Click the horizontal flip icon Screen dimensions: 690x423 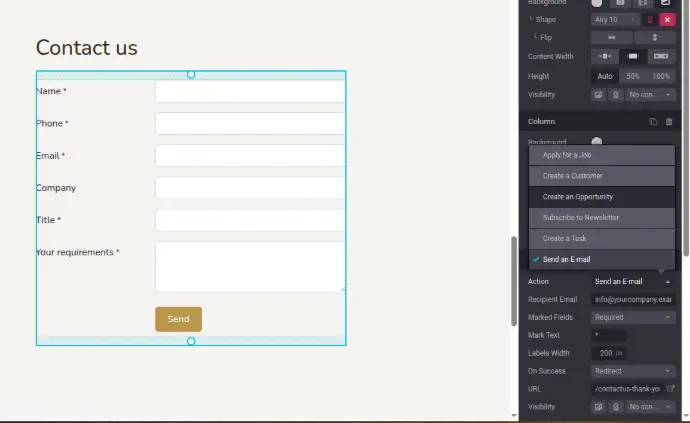coord(612,38)
